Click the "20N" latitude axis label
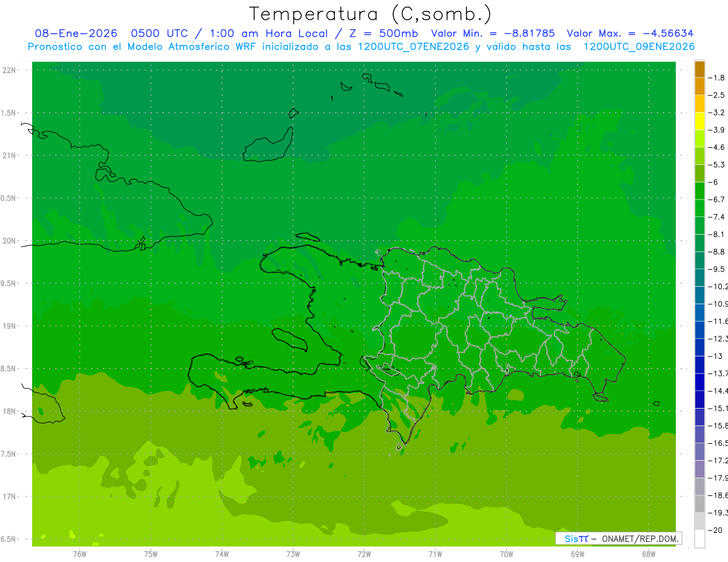Viewport: 728px width, 562px height. coord(10,241)
